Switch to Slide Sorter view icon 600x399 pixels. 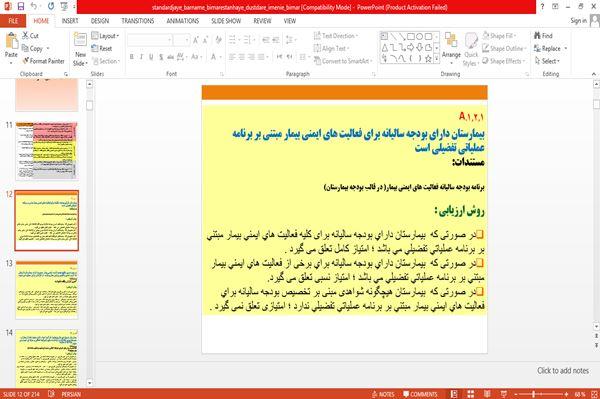point(471,394)
